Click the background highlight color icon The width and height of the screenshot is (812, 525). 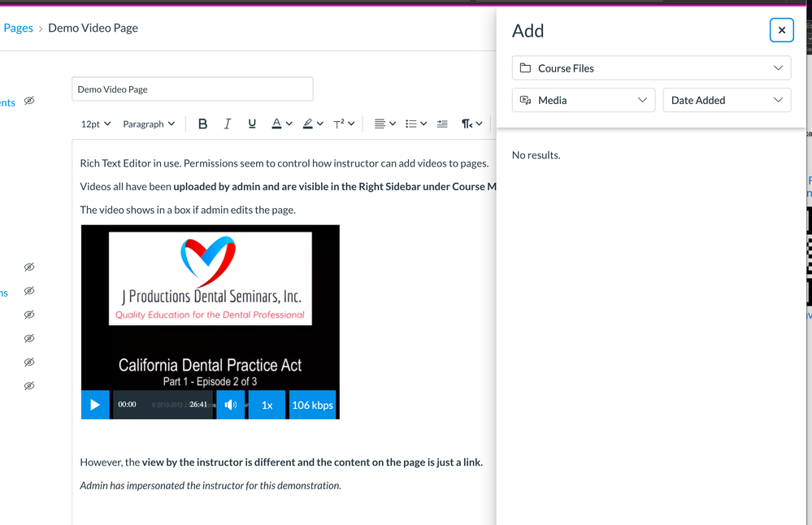pos(308,124)
